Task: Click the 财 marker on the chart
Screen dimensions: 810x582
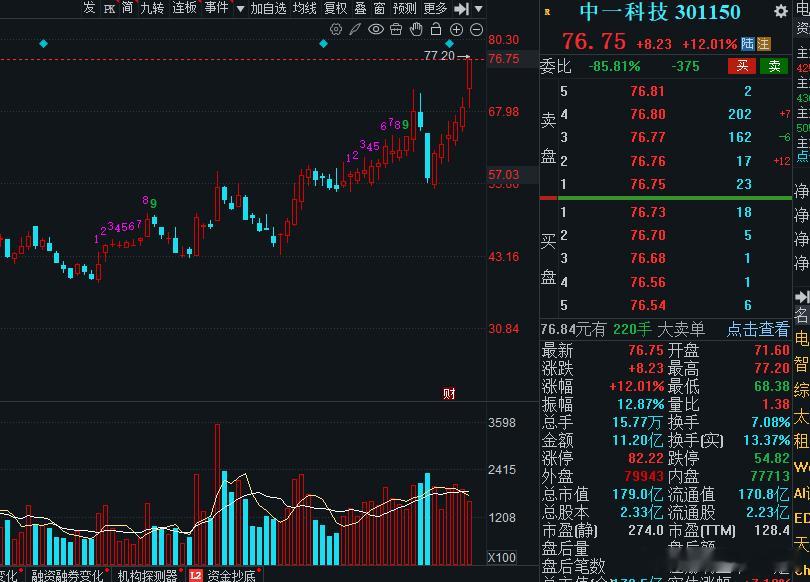Action: pyautogui.click(x=449, y=394)
